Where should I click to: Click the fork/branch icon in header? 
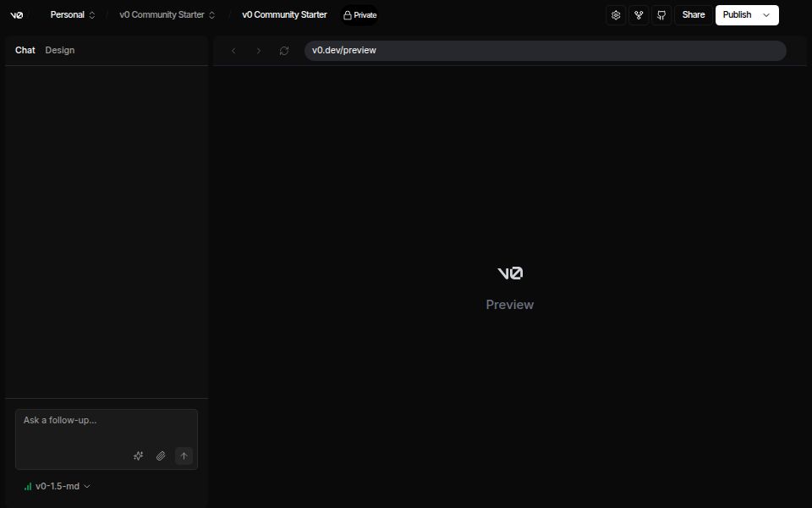(639, 15)
